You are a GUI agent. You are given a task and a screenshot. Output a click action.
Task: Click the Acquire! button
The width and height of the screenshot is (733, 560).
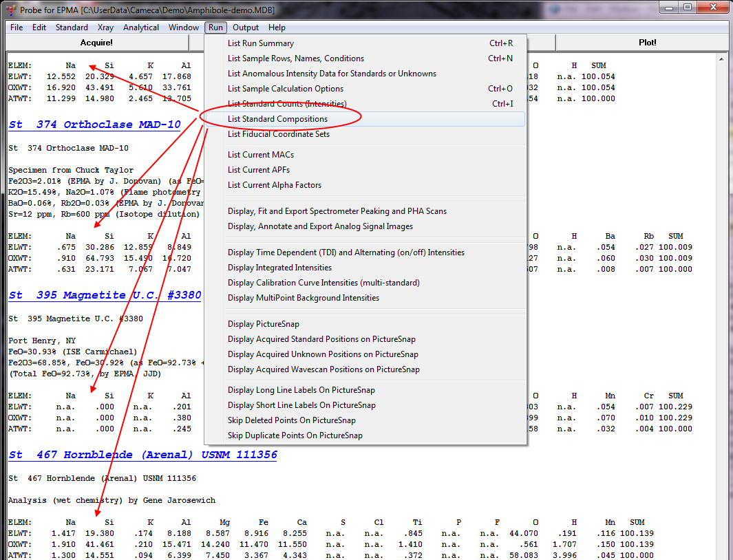coord(96,43)
